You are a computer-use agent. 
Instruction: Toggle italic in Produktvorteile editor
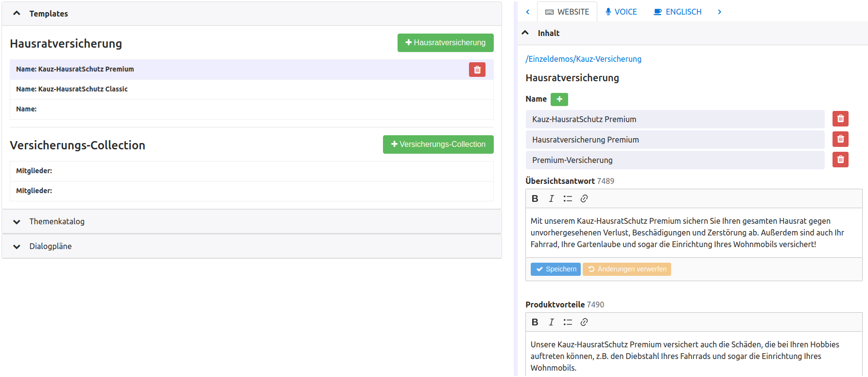point(551,322)
